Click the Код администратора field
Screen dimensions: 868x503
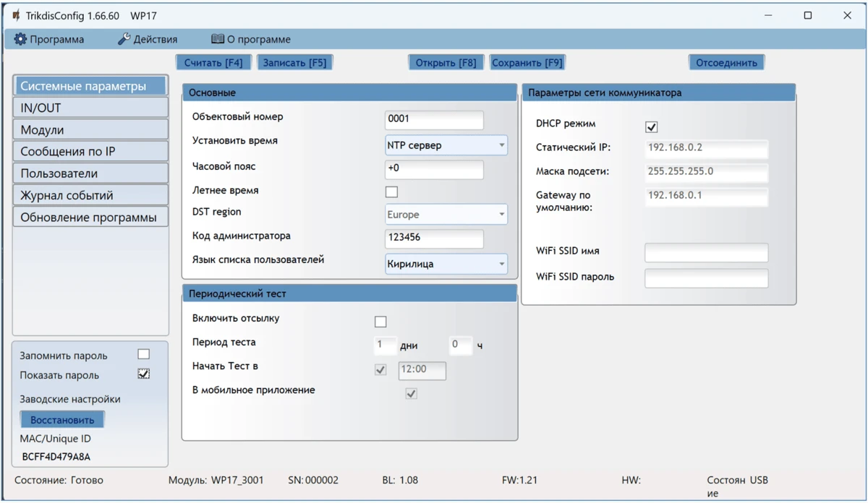(x=434, y=238)
